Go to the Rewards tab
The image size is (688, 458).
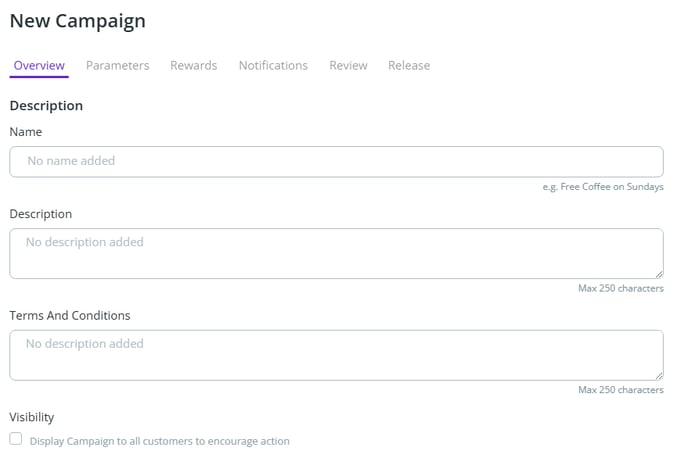[193, 65]
